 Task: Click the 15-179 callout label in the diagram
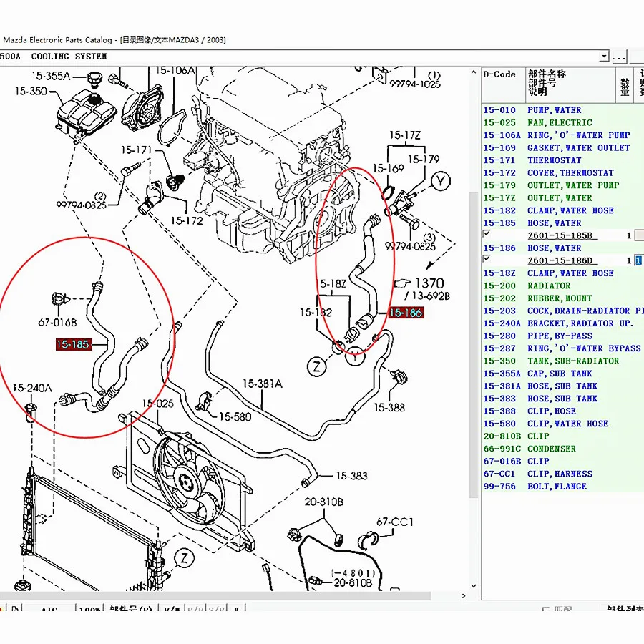[x=424, y=160]
